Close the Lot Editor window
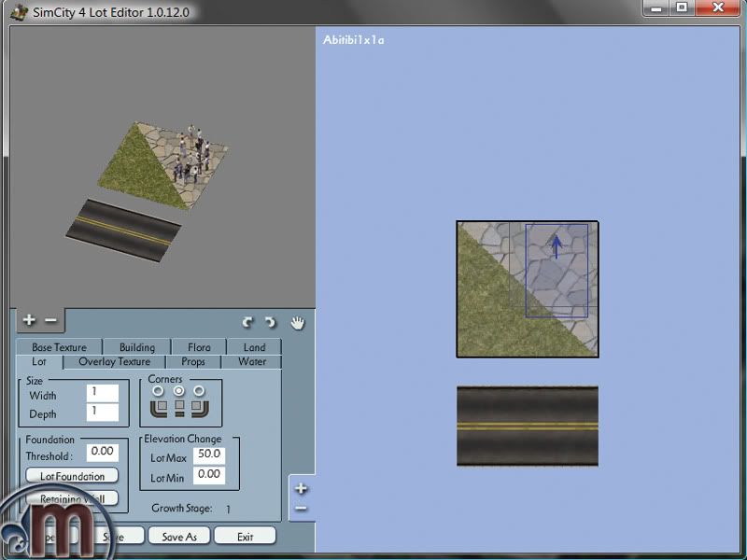This screenshot has width=747, height=560. pyautogui.click(x=718, y=8)
